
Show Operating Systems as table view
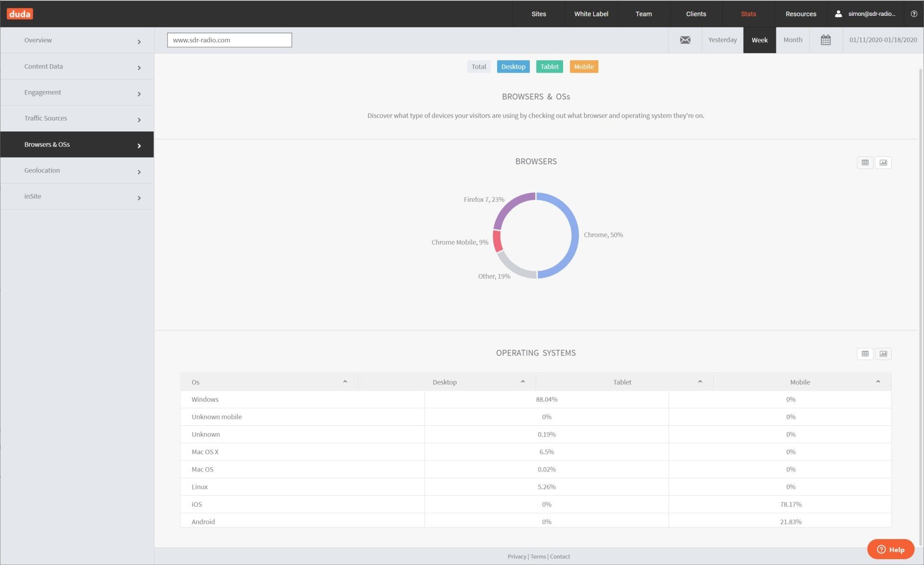point(865,354)
